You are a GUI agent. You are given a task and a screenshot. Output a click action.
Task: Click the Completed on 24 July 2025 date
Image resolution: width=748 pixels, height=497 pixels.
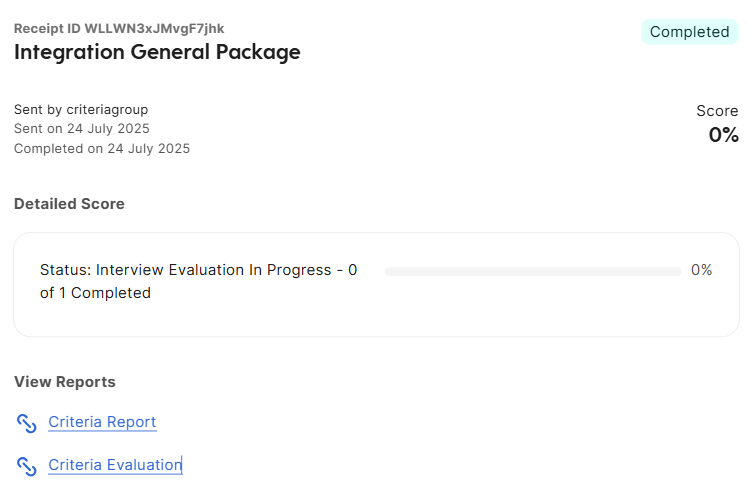click(102, 149)
